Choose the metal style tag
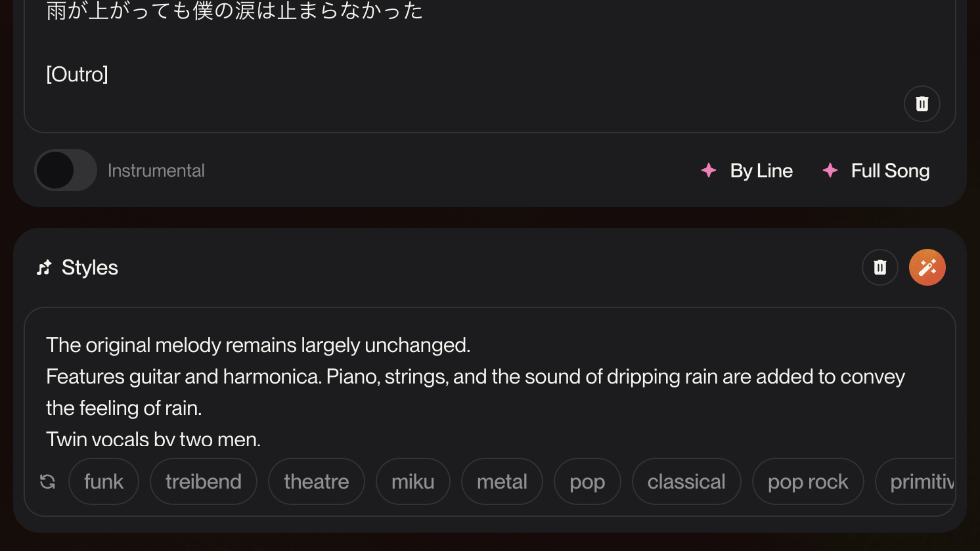This screenshot has width=980, height=551. tap(502, 481)
